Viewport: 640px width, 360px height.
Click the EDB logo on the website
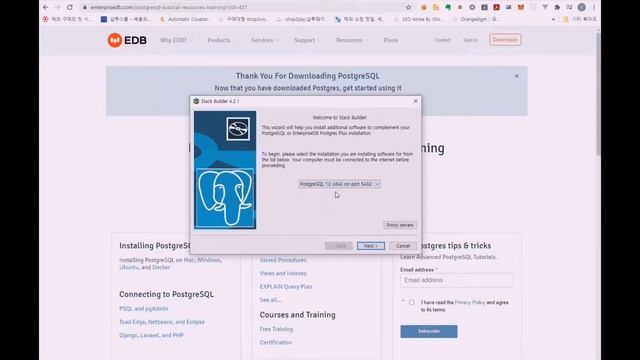(x=127, y=40)
